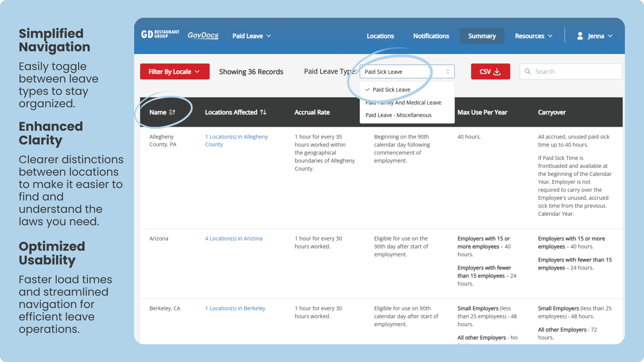Viewport: 644px width, 362px height.
Task: Click the GD Restaurant Group logo
Action: click(160, 34)
